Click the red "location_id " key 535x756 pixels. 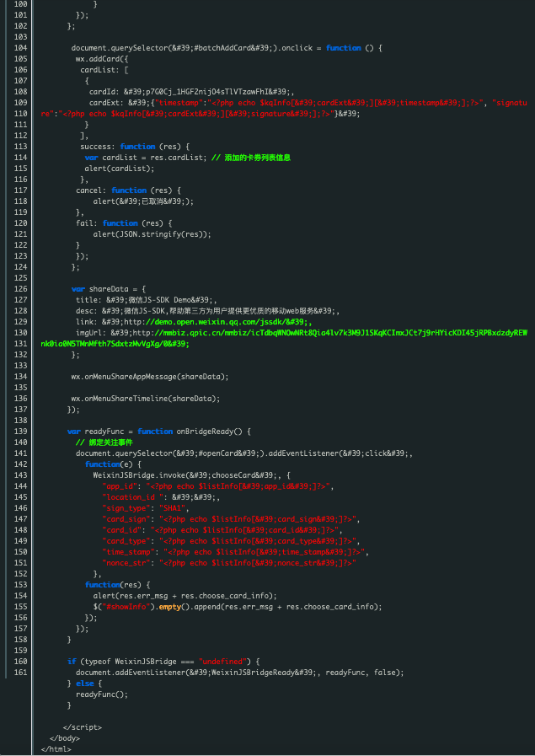point(132,497)
